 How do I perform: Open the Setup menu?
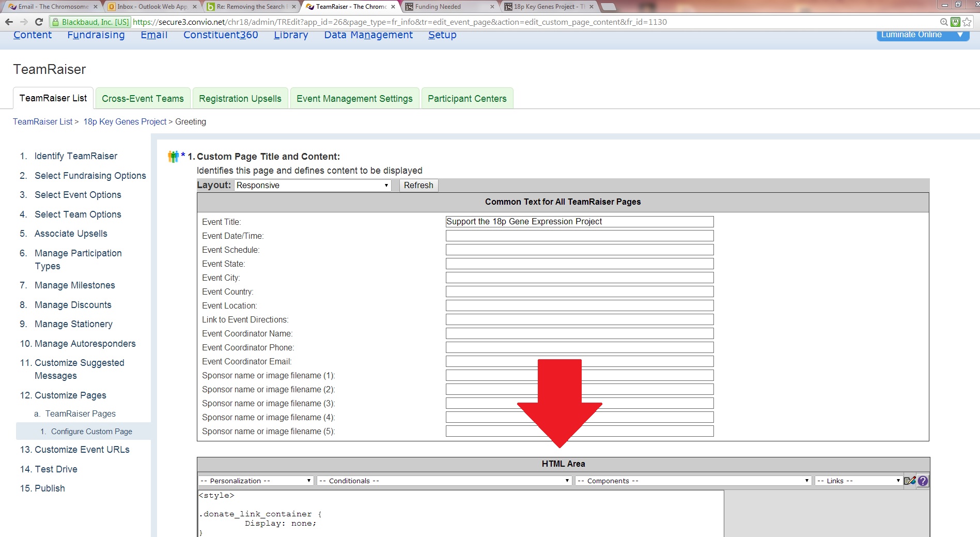442,35
